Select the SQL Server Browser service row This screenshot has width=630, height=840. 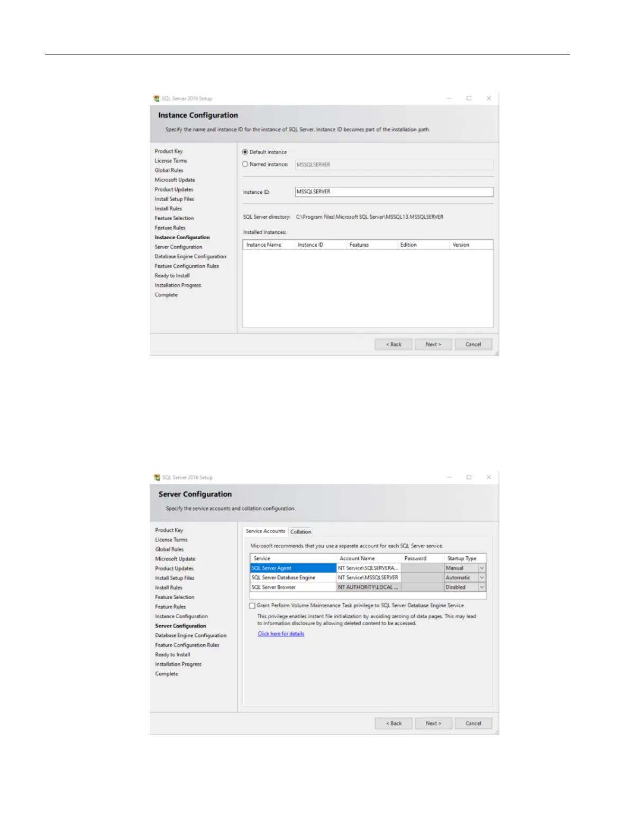click(293, 587)
